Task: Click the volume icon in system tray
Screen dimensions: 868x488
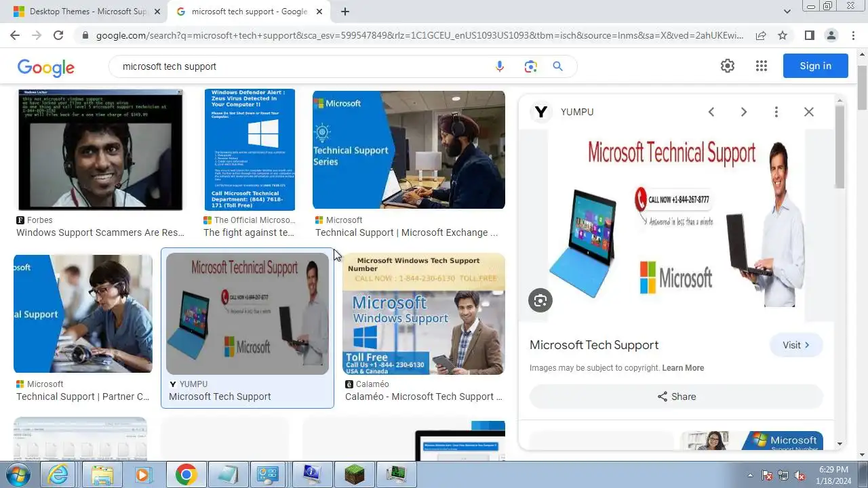Action: click(800, 475)
